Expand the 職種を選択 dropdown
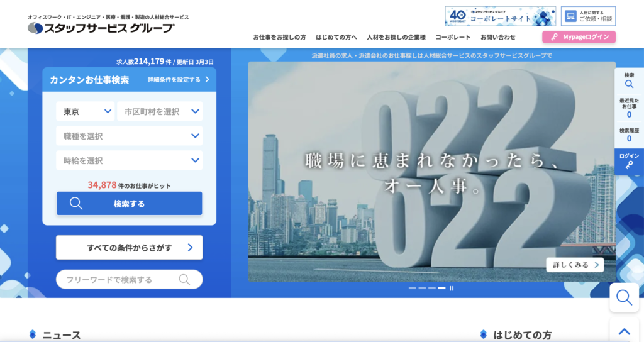Screen dimensions: 644x342 pyautogui.click(x=129, y=136)
